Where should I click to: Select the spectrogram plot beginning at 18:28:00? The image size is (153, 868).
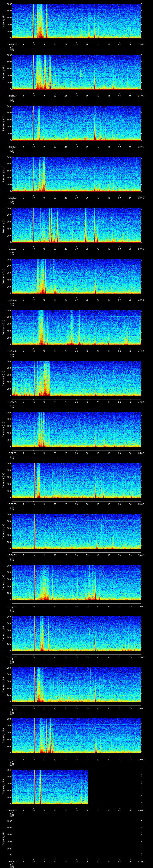coord(77,225)
